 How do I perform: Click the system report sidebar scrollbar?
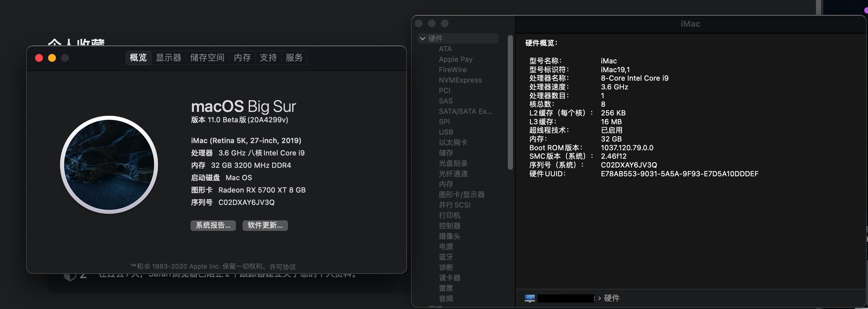click(x=510, y=102)
